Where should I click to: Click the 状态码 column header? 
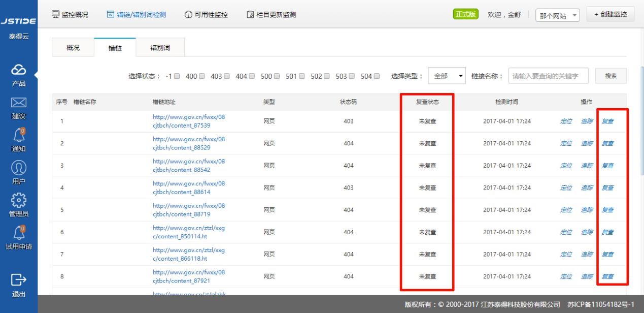click(348, 102)
